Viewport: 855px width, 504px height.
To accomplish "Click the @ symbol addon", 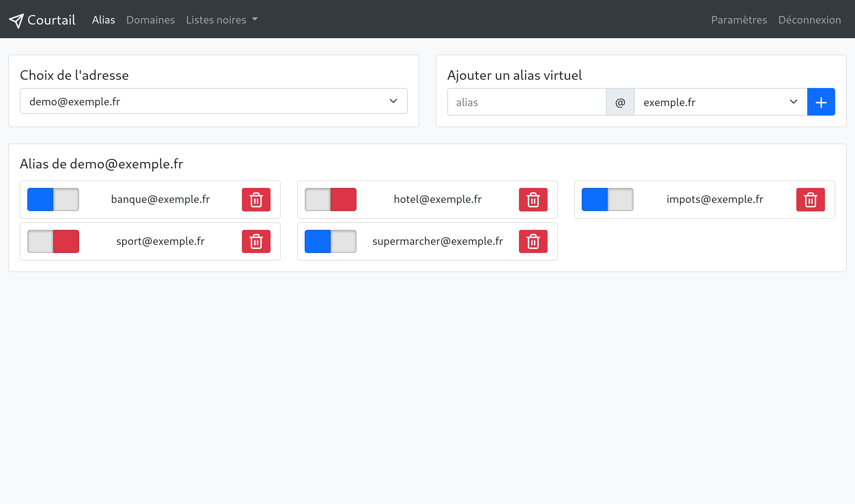I will (x=620, y=102).
